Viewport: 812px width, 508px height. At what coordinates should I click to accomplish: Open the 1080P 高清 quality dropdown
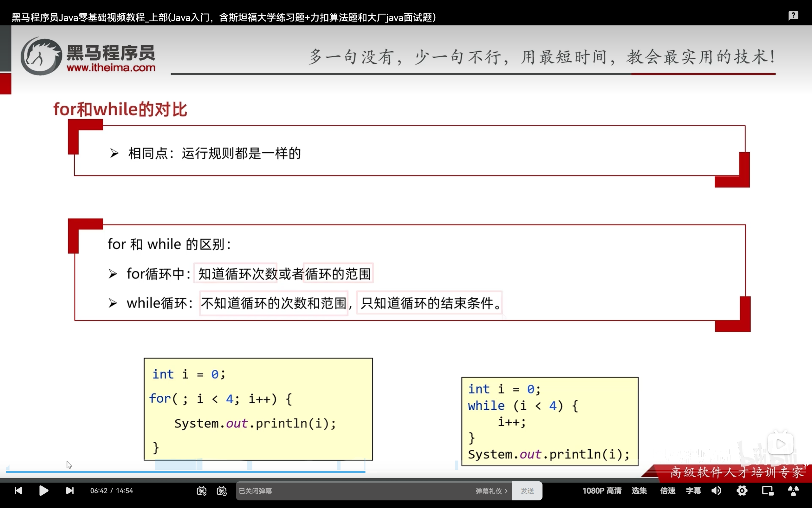tap(601, 491)
